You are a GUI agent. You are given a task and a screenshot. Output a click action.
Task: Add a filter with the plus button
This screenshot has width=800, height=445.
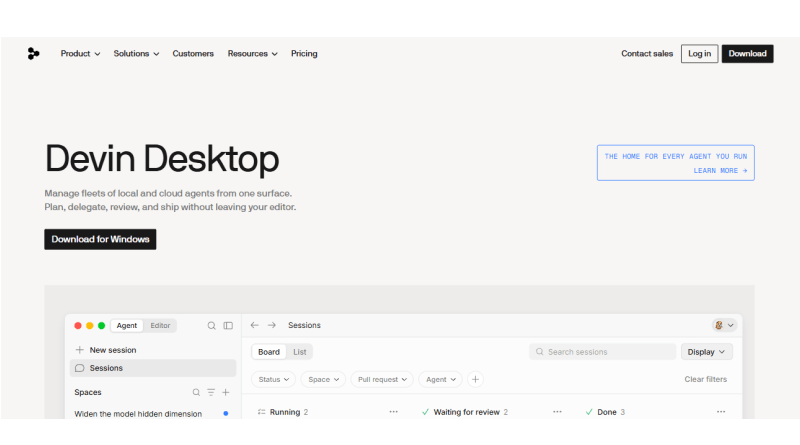(476, 379)
